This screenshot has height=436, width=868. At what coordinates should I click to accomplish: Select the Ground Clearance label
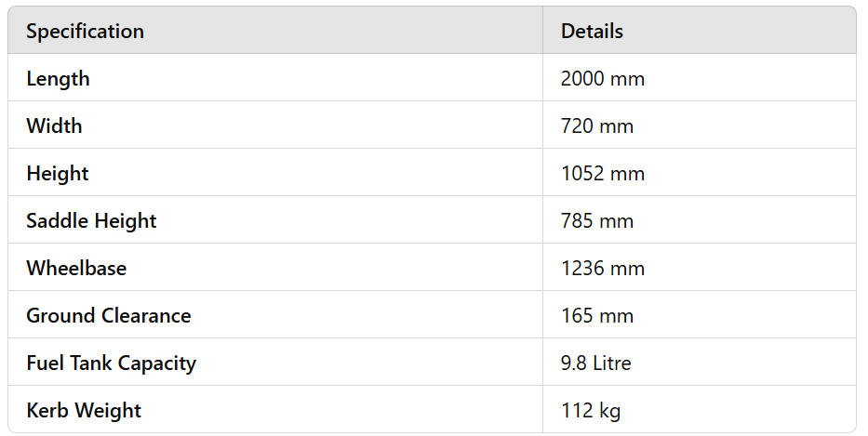108,316
